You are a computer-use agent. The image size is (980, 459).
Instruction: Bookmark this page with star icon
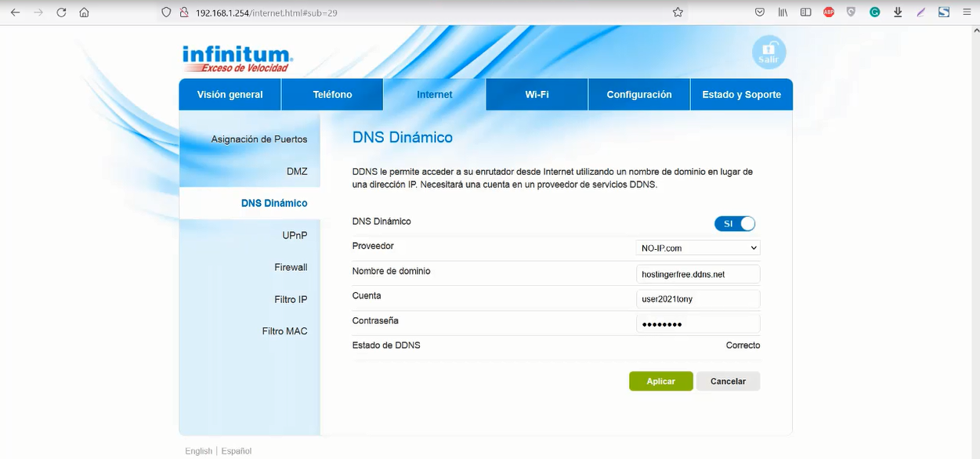tap(678, 13)
